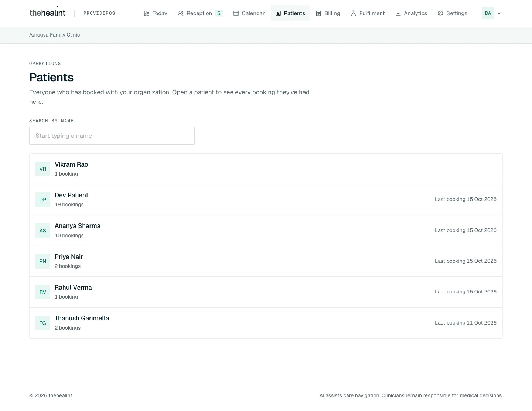Open patient Thanush Garimella
This screenshot has width=532, height=411.
coord(266,323)
